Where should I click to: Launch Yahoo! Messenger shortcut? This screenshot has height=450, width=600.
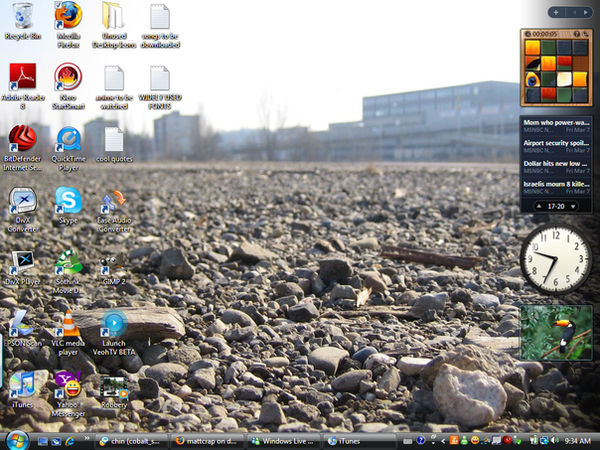pos(68,394)
